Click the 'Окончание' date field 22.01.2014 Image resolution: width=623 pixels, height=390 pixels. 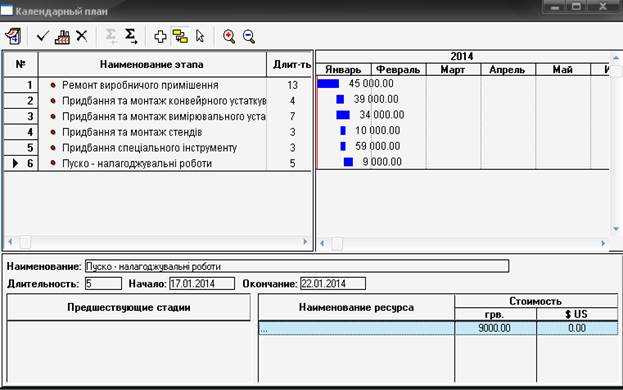(x=333, y=284)
